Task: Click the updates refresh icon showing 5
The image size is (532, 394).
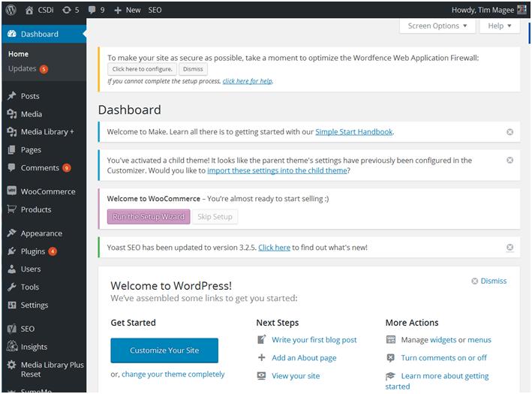Action: click(x=66, y=11)
